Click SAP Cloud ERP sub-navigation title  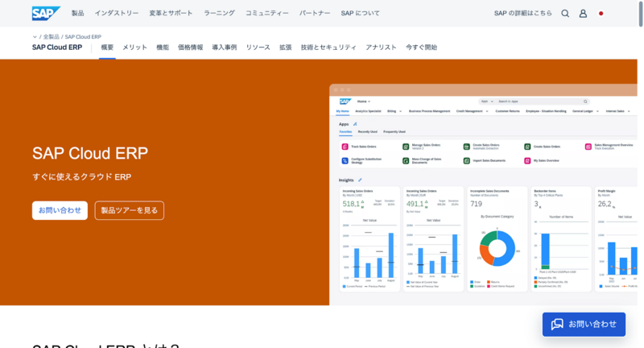(x=57, y=48)
